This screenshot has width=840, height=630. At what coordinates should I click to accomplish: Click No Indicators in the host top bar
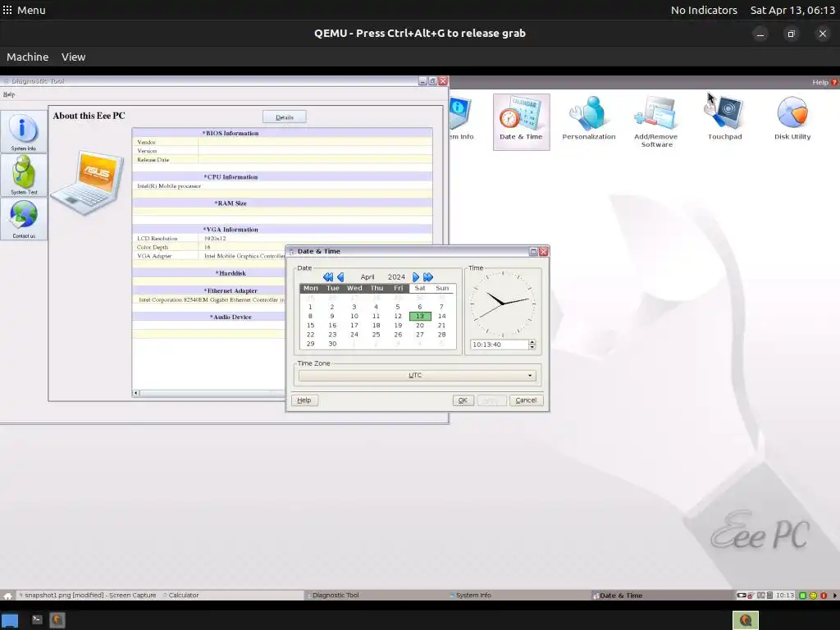tap(704, 10)
